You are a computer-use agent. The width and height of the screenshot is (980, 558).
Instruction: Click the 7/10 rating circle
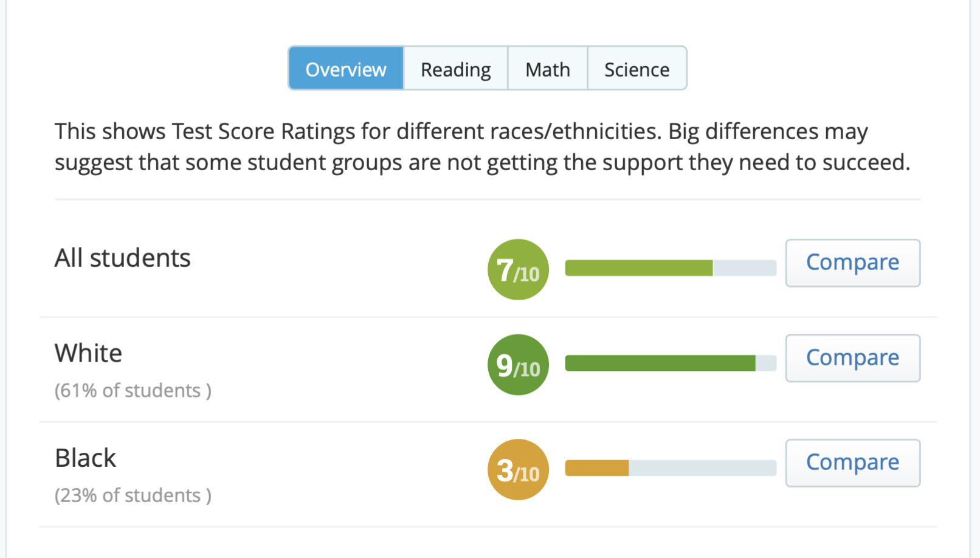tap(518, 269)
